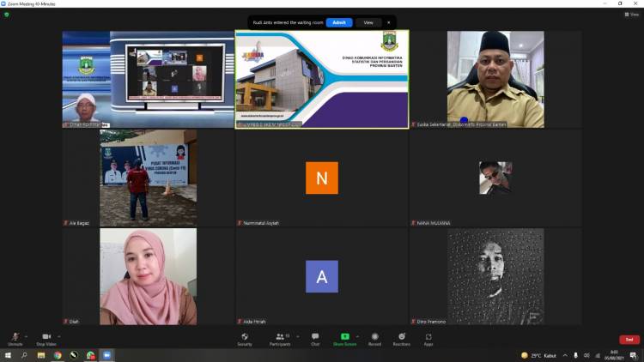The height and width of the screenshot is (362, 644).
Task: Select the virtual studio participant video tile
Action: pos(149,79)
